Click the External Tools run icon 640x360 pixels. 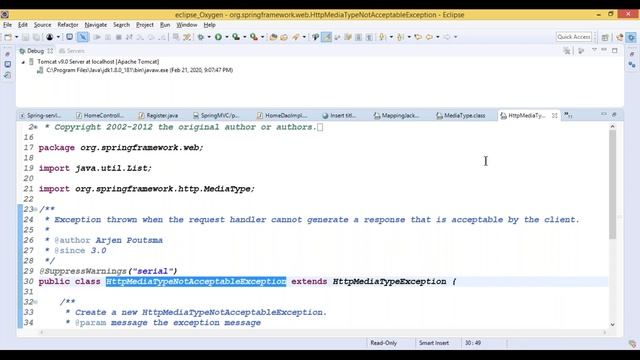click(x=254, y=37)
